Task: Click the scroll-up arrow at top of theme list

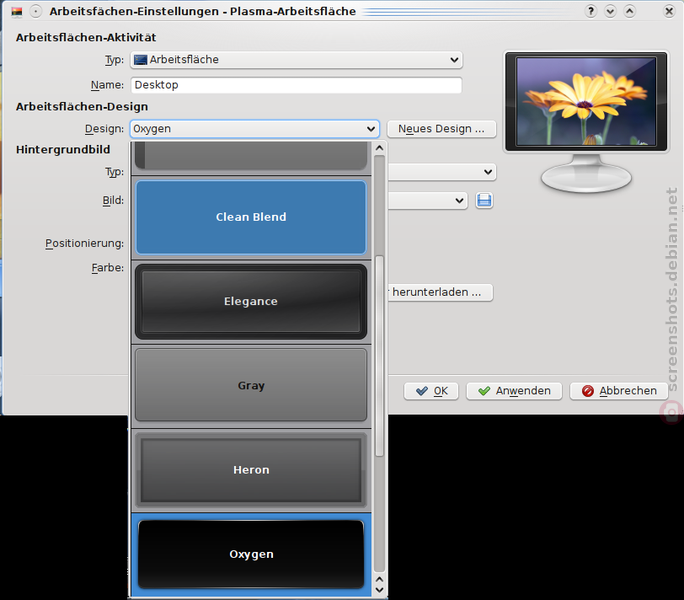Action: [380, 148]
